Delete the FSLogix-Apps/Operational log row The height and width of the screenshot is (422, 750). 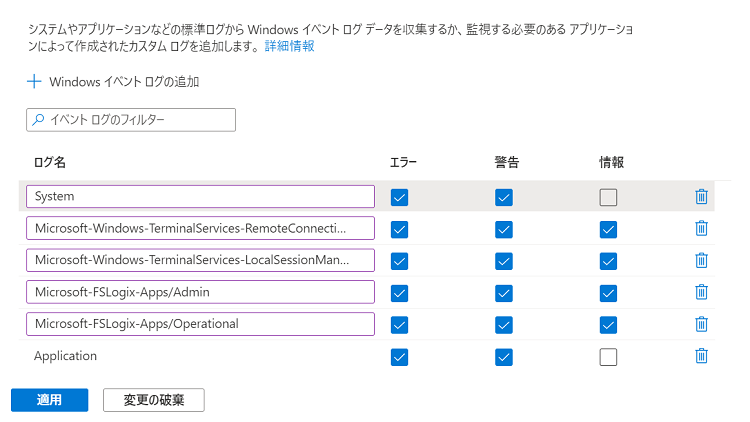701,324
